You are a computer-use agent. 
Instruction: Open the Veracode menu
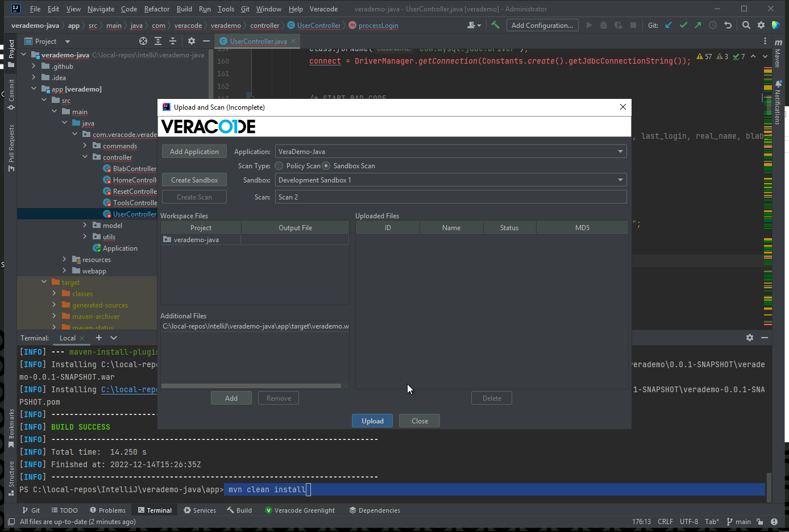point(323,9)
